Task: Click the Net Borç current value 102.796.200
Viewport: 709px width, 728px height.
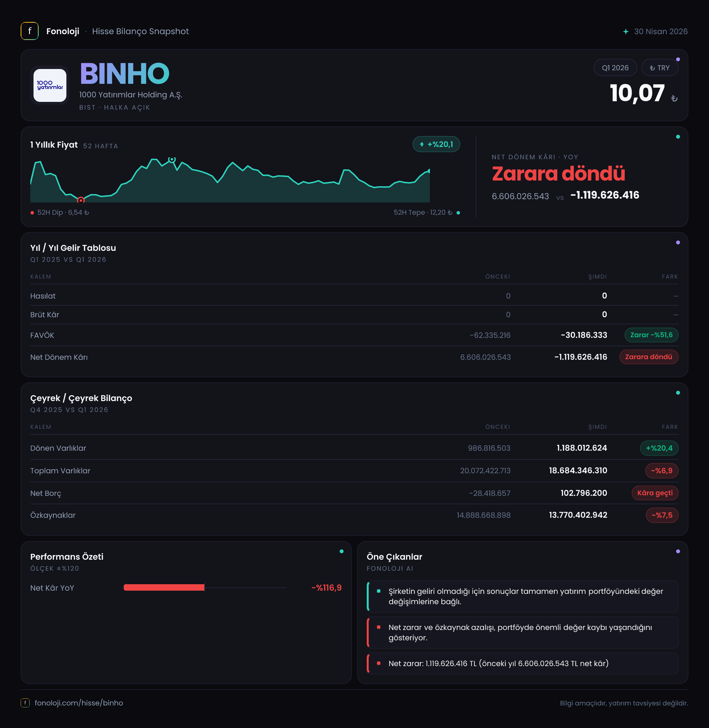Action: pos(584,493)
